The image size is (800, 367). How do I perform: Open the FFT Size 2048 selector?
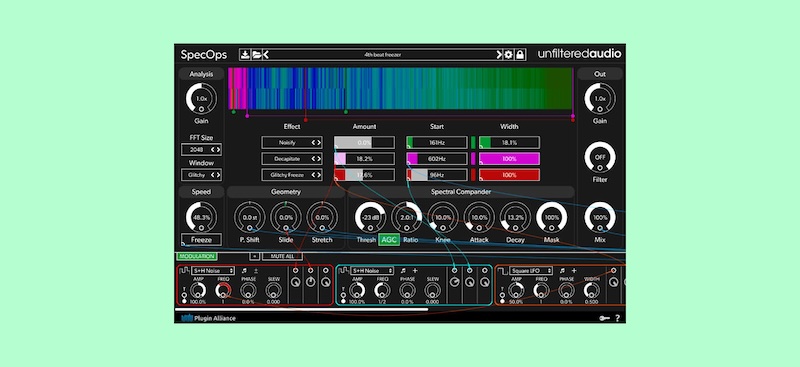[201, 150]
